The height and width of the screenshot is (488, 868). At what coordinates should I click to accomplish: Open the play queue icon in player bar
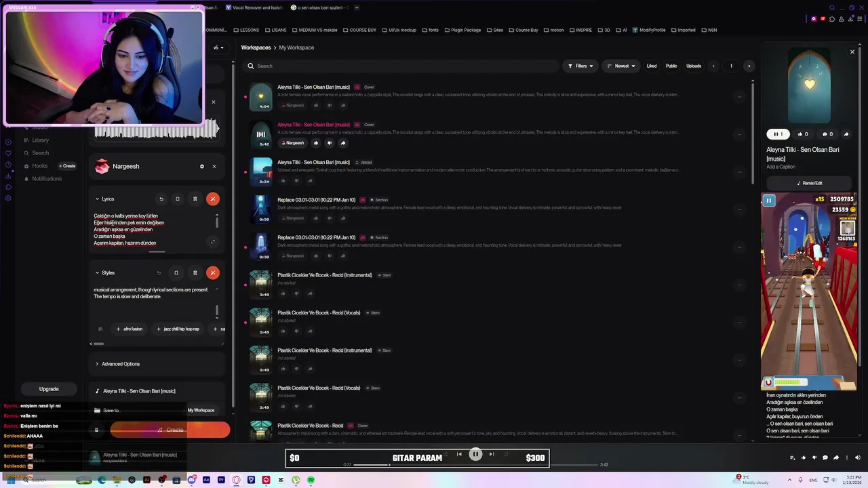[x=792, y=457]
